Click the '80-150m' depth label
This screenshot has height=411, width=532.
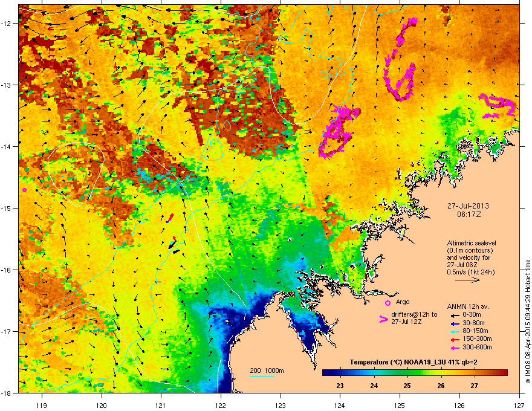click(x=475, y=331)
